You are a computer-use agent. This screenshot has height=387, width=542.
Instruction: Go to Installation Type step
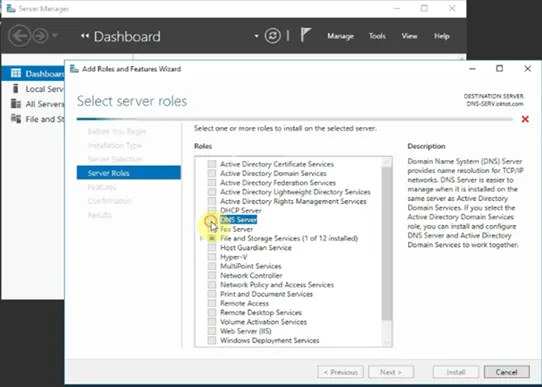(114, 145)
